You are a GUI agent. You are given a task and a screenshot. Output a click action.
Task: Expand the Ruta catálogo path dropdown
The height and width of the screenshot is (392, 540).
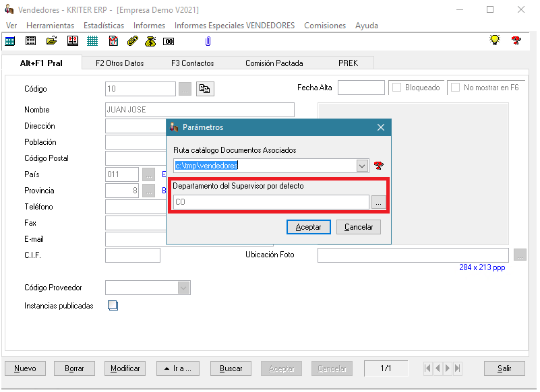361,166
